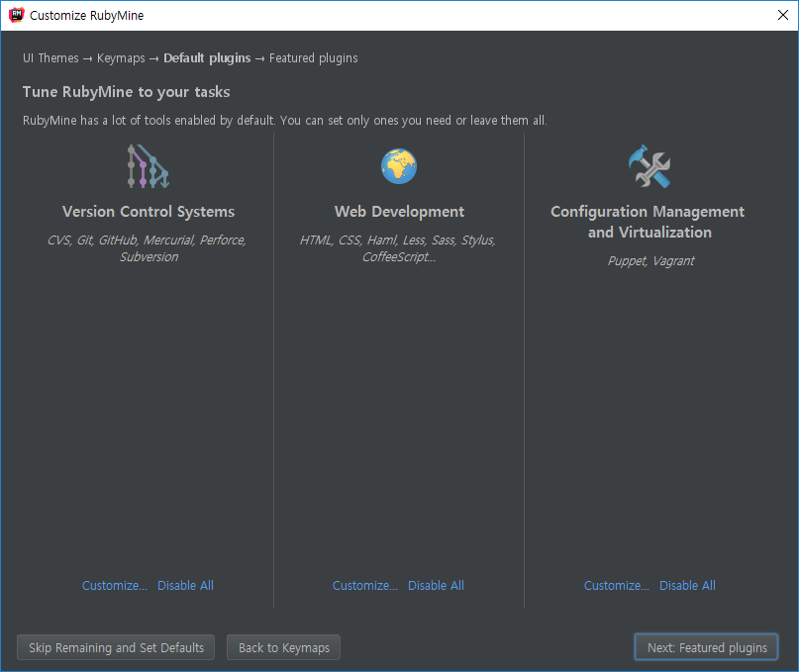Image resolution: width=799 pixels, height=672 pixels.
Task: Select UI Themes in breadcrumb
Action: click(50, 58)
